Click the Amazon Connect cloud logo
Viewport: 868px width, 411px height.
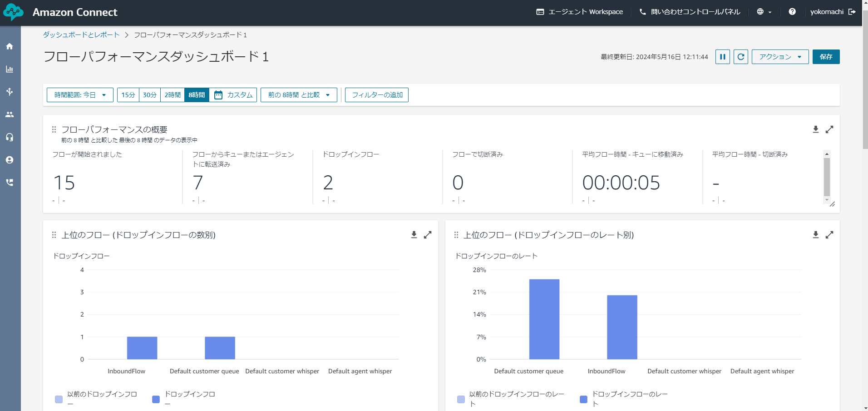tap(13, 12)
